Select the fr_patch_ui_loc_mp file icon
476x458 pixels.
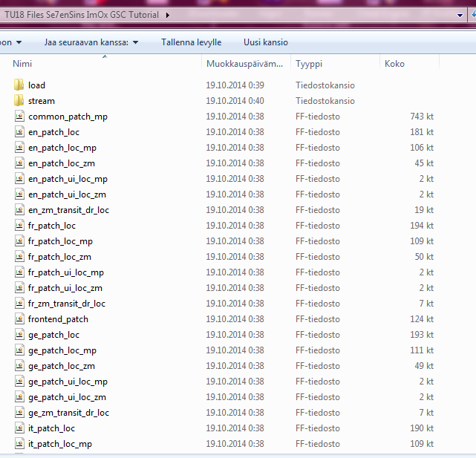point(19,272)
